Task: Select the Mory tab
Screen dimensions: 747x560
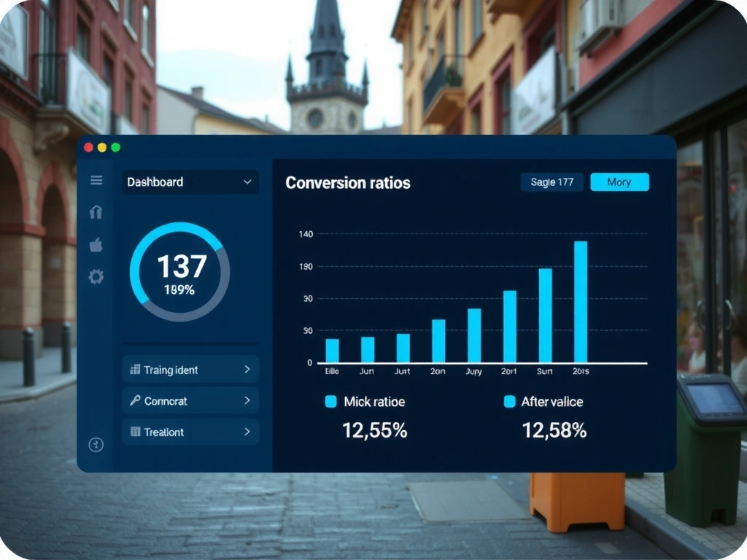Action: pyautogui.click(x=619, y=182)
